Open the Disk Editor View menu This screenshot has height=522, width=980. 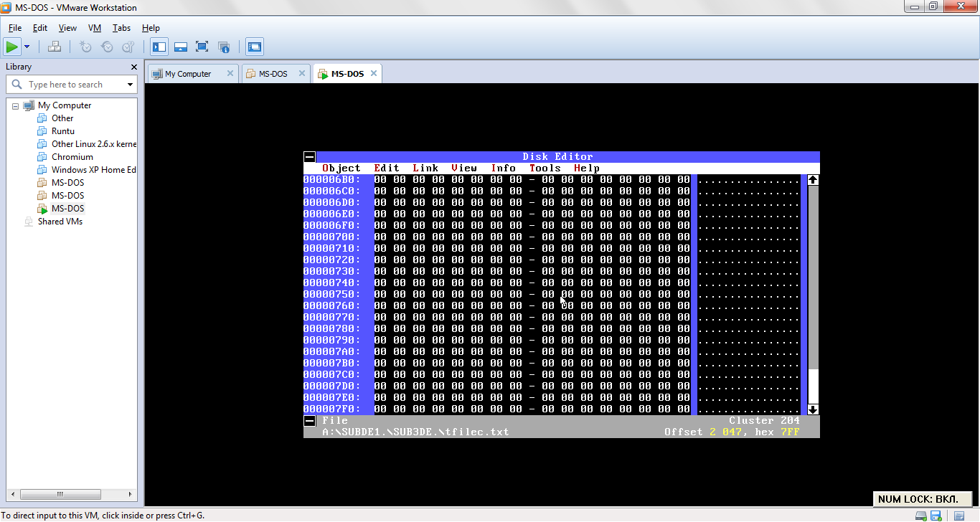pos(464,169)
